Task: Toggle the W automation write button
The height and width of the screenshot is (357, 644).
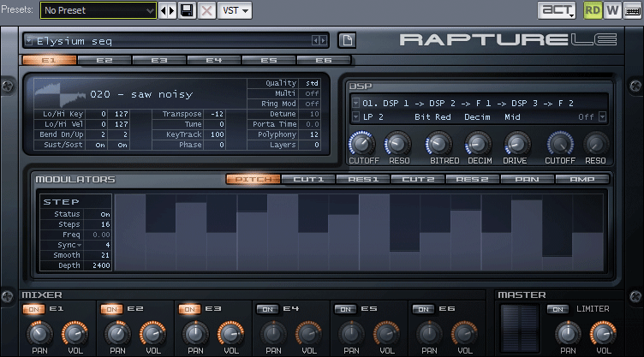Action: pos(612,10)
